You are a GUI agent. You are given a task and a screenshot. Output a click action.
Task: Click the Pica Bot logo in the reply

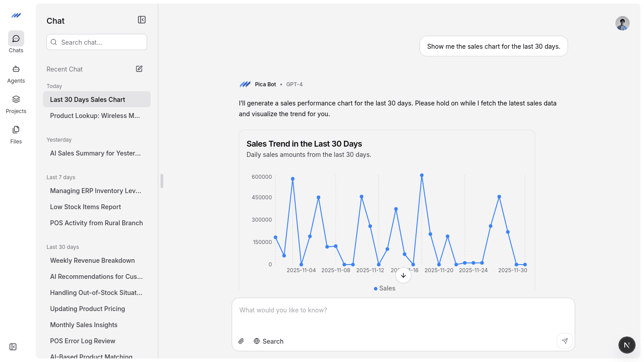245,84
